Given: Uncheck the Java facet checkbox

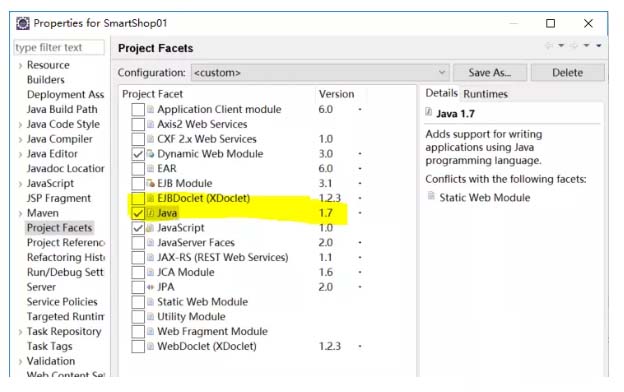Looking at the screenshot, I should point(138,213).
